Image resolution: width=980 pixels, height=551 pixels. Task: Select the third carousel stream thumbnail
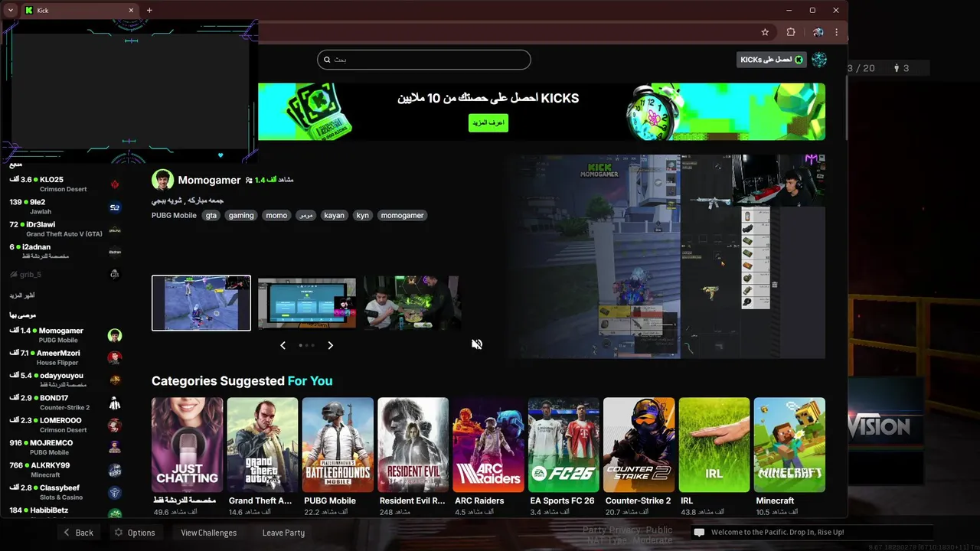pos(412,303)
